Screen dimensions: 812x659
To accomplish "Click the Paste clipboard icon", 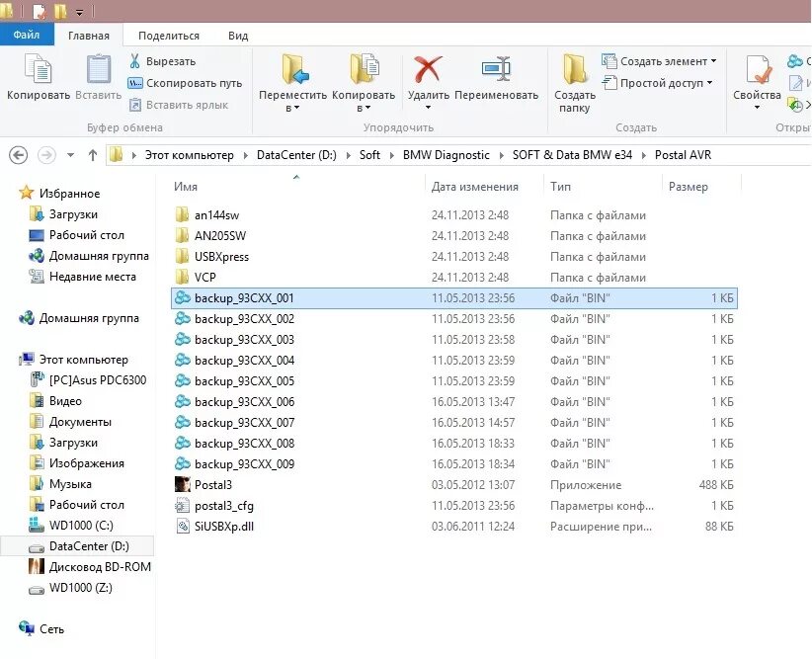I will pyautogui.click(x=99, y=69).
